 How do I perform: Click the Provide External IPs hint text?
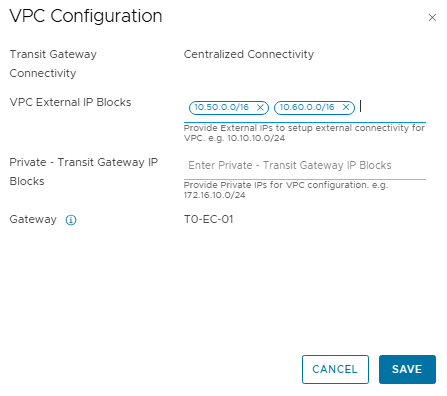tap(304, 133)
